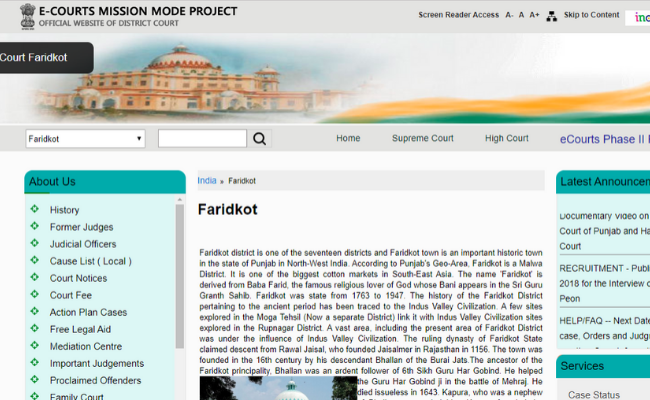Image resolution: width=650 pixels, height=400 pixels.
Task: Click the search text input field
Action: [x=202, y=139]
